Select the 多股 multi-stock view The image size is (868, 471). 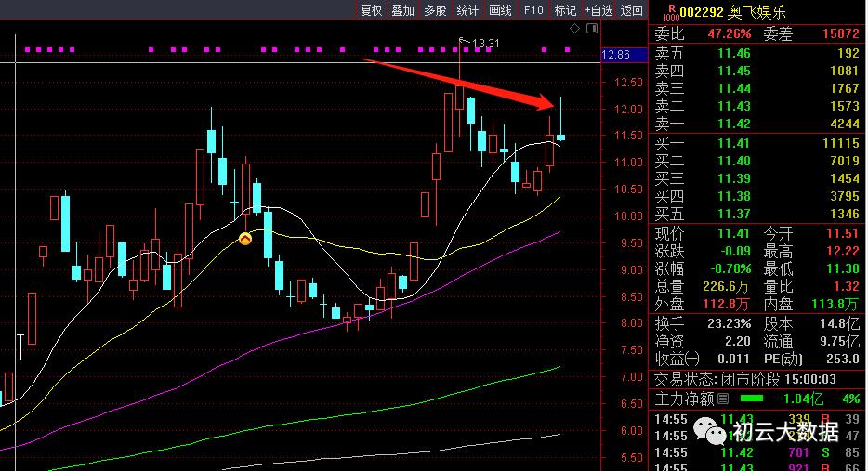[x=435, y=10]
